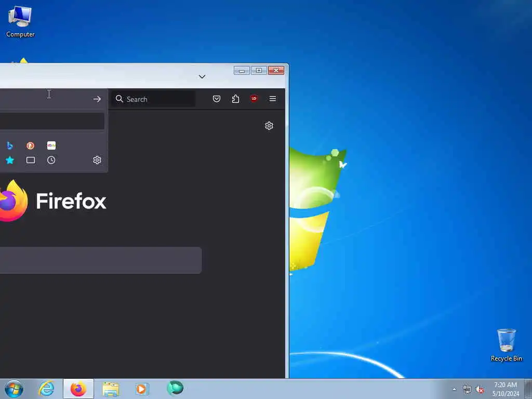Image resolution: width=532 pixels, height=399 pixels.
Task: Launch Internet Explorer from the taskbar
Action: point(46,389)
